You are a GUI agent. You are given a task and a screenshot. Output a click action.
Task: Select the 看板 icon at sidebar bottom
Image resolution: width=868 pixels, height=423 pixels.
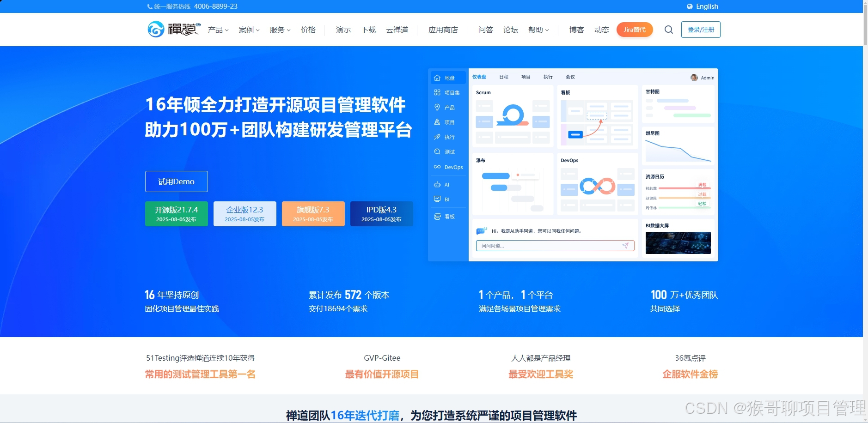438,216
